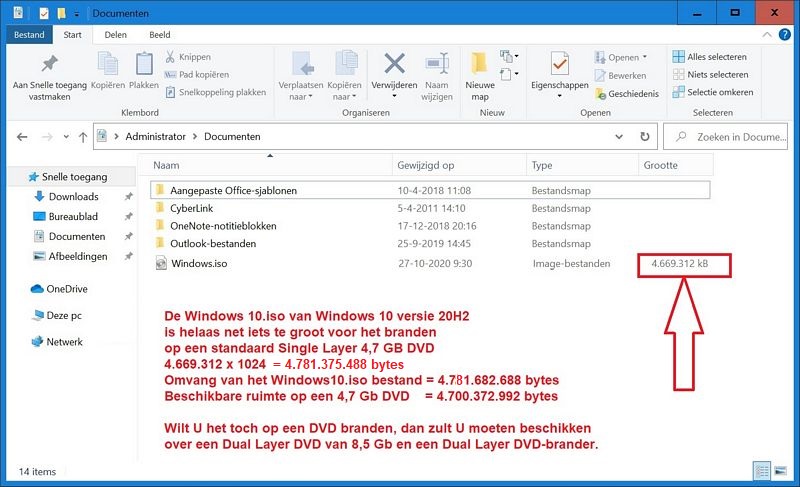Click quick access toolbar properties icon

pyautogui.click(x=44, y=13)
